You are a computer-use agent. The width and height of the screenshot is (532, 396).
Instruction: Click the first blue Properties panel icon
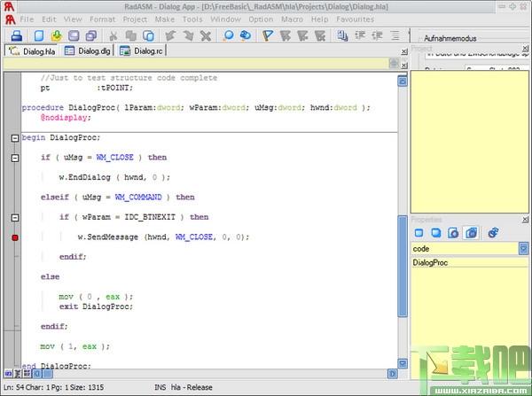(419, 233)
